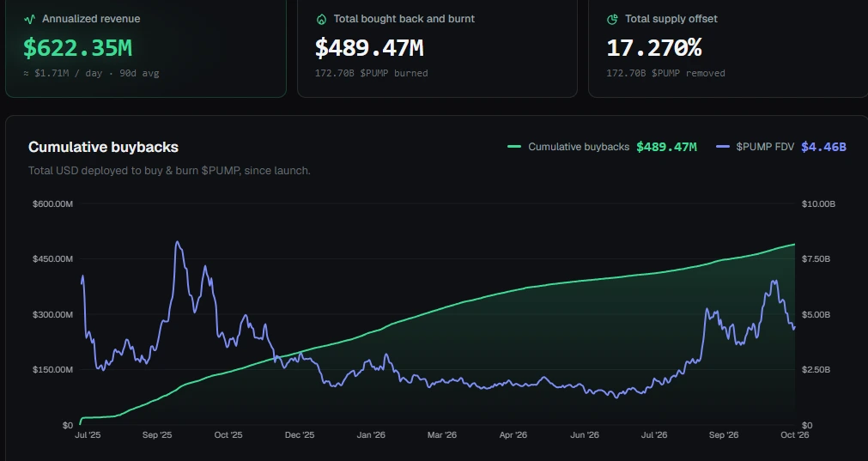Click the Sep '25 x-axis label
This screenshot has width=868, height=461.
[157, 435]
